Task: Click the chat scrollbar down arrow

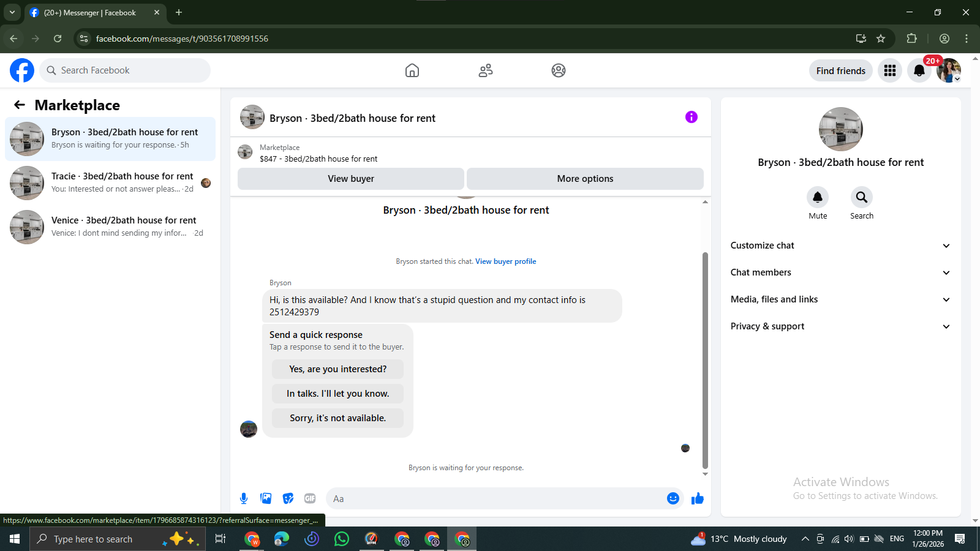Action: (705, 474)
